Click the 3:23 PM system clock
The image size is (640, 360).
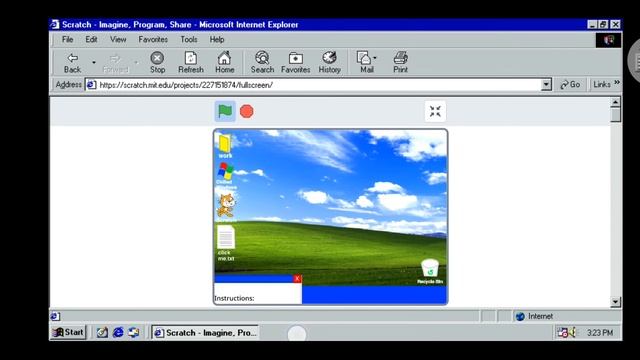click(600, 333)
